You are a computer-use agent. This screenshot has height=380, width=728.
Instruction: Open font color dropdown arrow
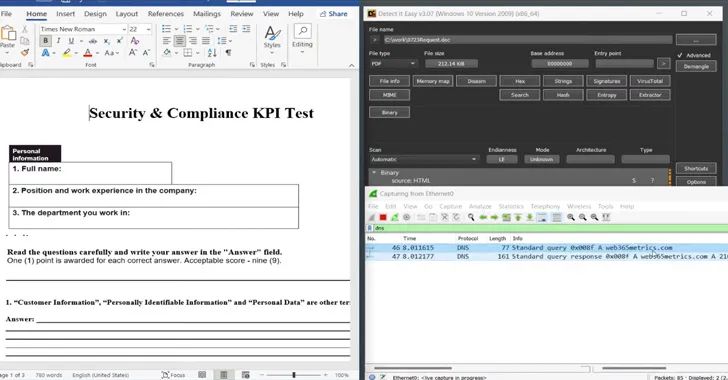point(98,53)
